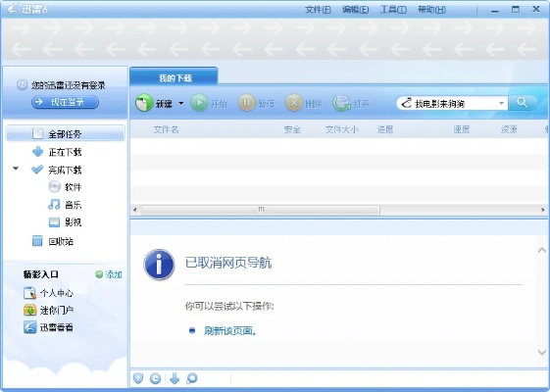The width and height of the screenshot is (550, 392).
Task: Click the info panel scroll down arrow
Action: point(542,352)
